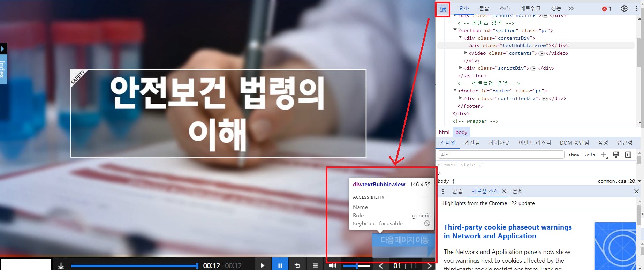Open the 레이아웃 (Layout) pane tab

coord(499,143)
